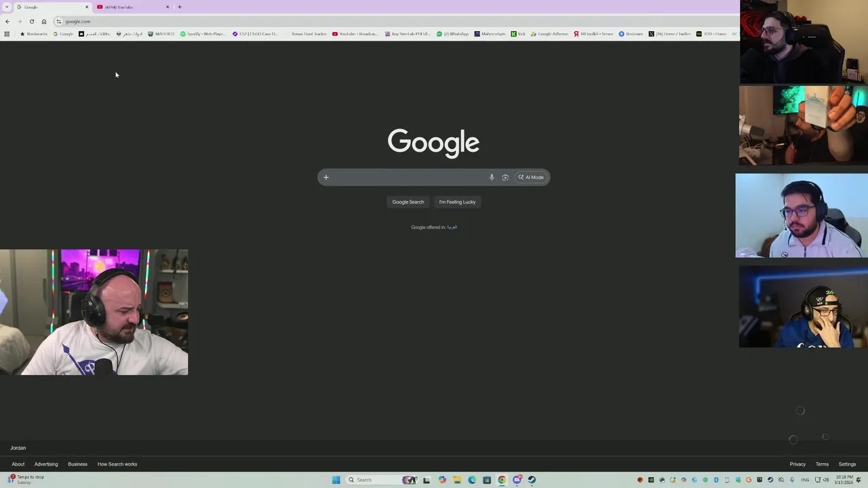Open File Explorer from taskbar
Viewport: 868px width, 488px height.
[x=457, y=480]
